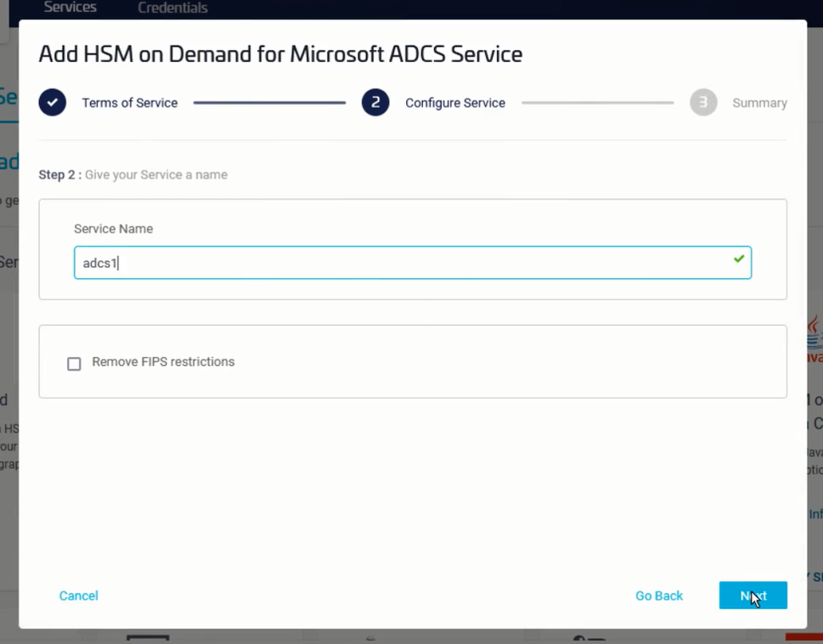
Task: Click the completed Terms of Service check icon
Action: 52,102
